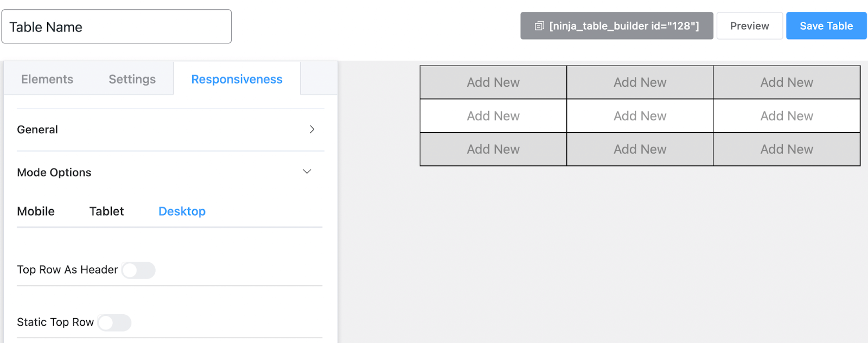Click Add New in first header cell
Viewport: 868px width, 343px height.
(x=493, y=82)
